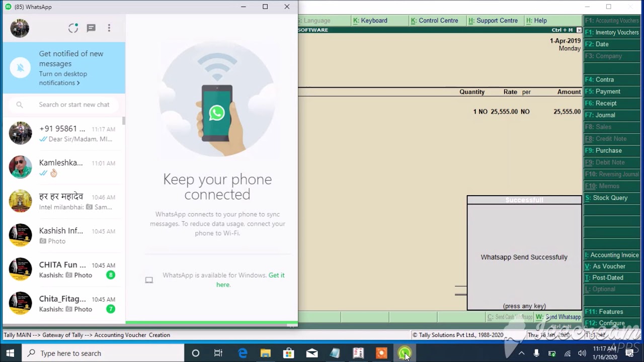Open Keyboard menu in Tally
This screenshot has width=644, height=362.
point(370,21)
